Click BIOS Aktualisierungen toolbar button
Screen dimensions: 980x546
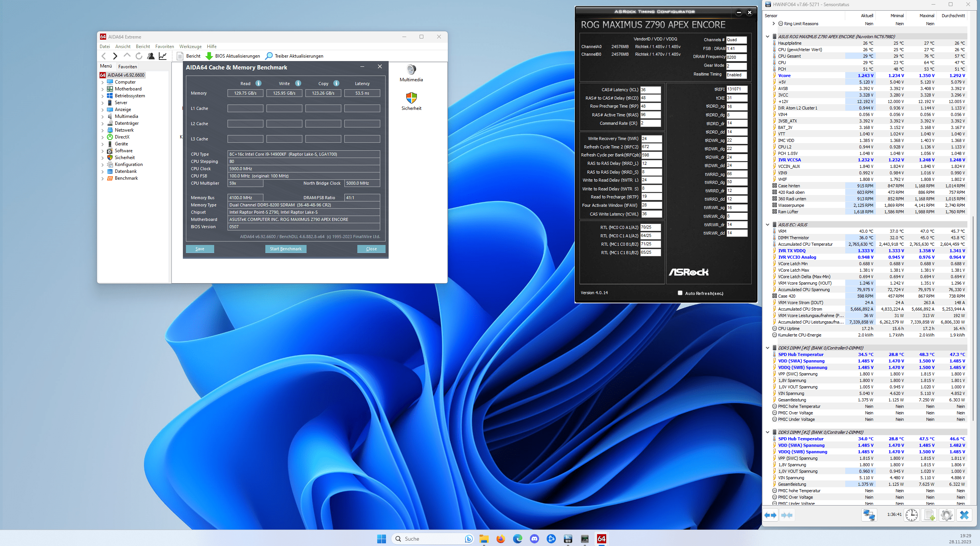233,56
